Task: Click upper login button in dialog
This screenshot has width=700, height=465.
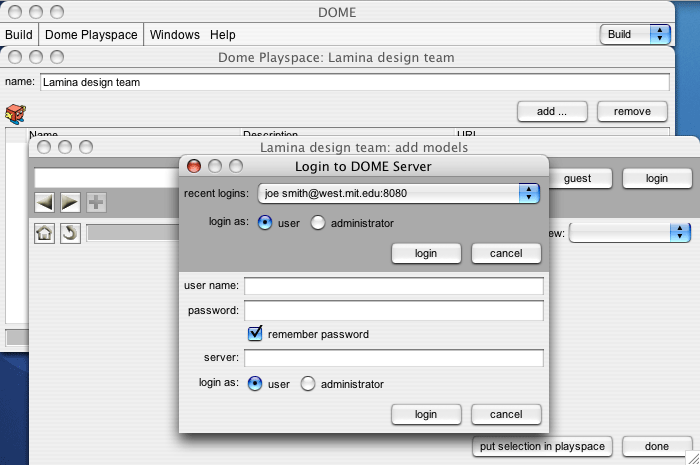Action: click(x=426, y=253)
